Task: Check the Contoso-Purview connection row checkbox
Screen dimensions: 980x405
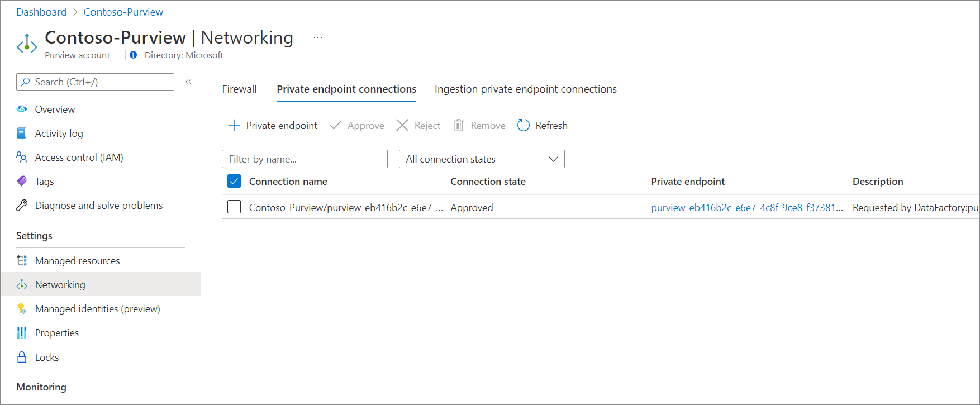Action: [x=234, y=207]
